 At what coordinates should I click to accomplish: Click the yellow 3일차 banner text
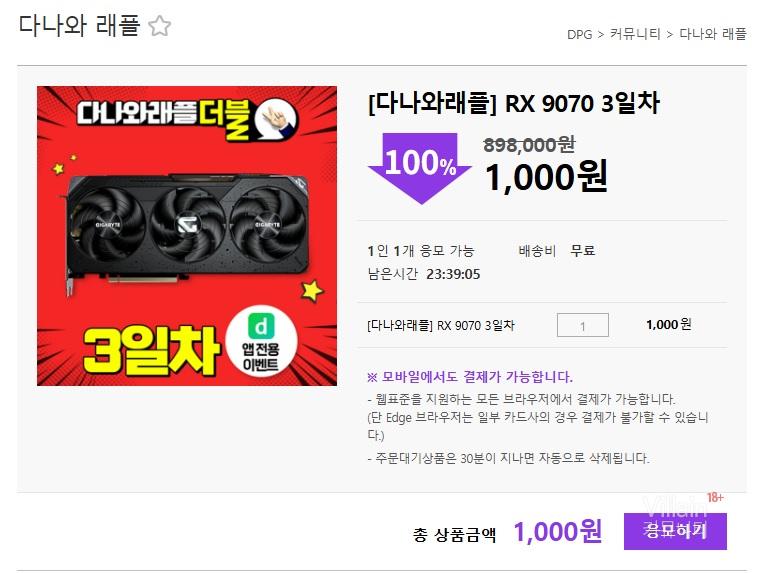[150, 350]
